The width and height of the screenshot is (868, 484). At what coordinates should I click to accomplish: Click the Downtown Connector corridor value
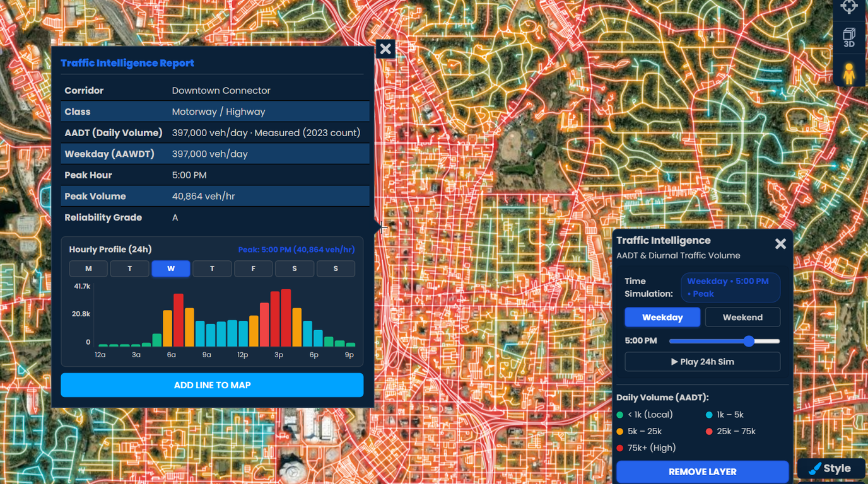(221, 91)
